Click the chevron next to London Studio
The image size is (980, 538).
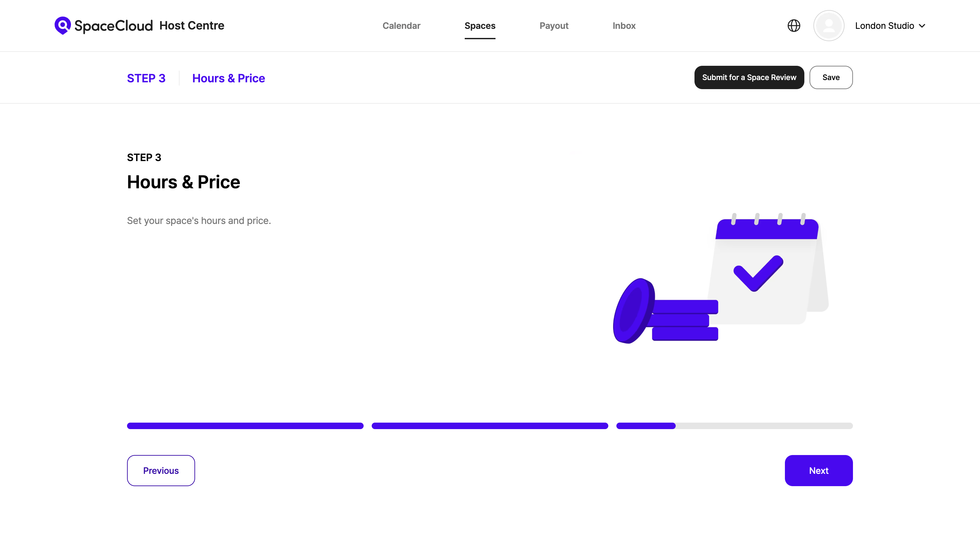pyautogui.click(x=922, y=26)
